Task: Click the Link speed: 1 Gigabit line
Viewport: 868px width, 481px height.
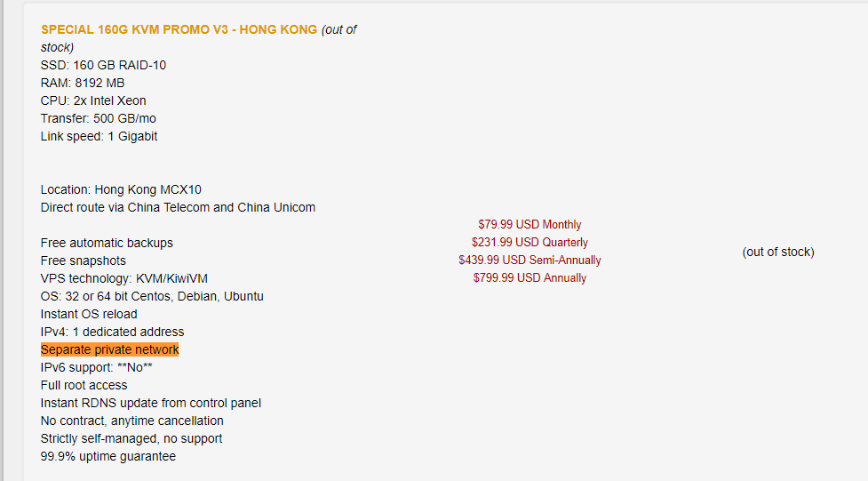Action: 99,136
